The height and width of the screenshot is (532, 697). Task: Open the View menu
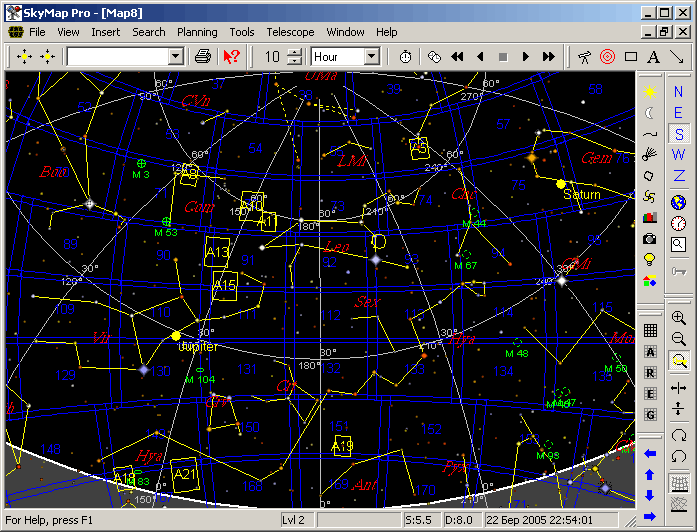pyautogui.click(x=68, y=32)
